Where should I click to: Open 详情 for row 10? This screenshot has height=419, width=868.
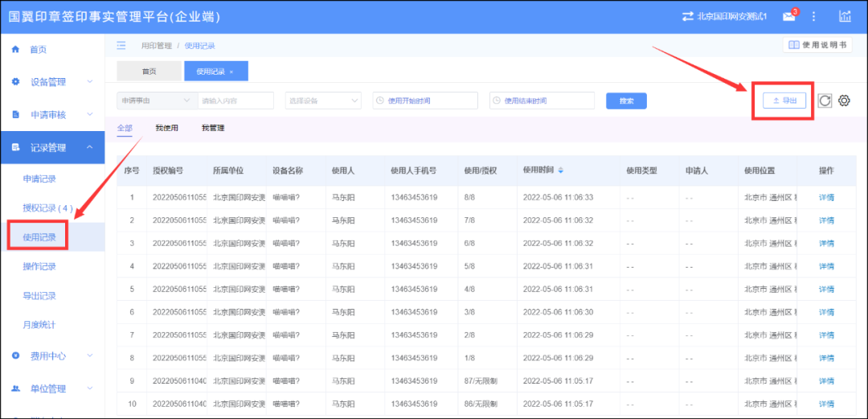tap(826, 404)
